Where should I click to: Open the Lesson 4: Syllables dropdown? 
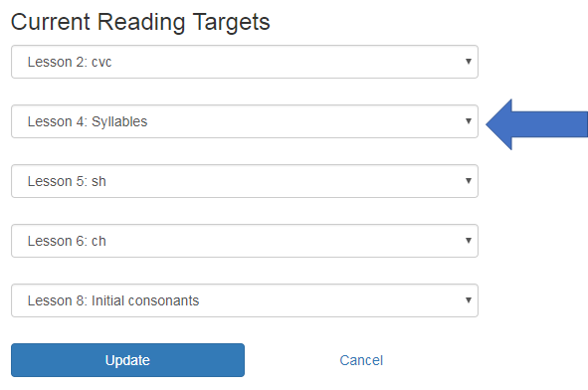tap(245, 121)
